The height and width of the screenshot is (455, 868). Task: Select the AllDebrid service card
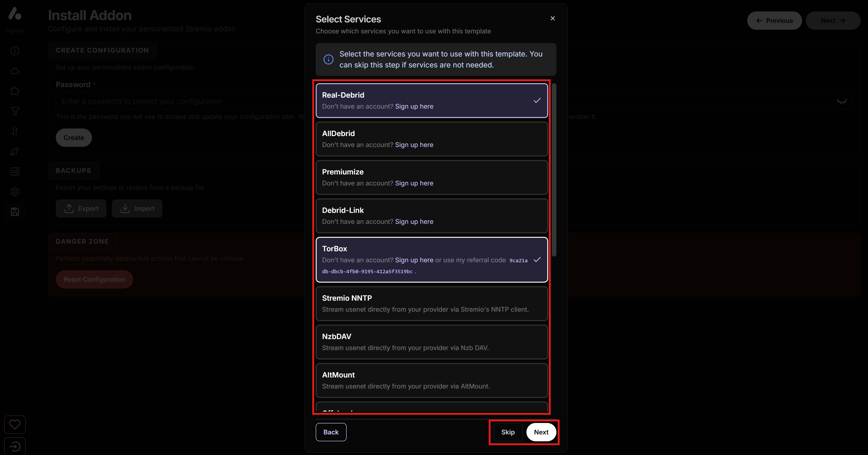(432, 139)
